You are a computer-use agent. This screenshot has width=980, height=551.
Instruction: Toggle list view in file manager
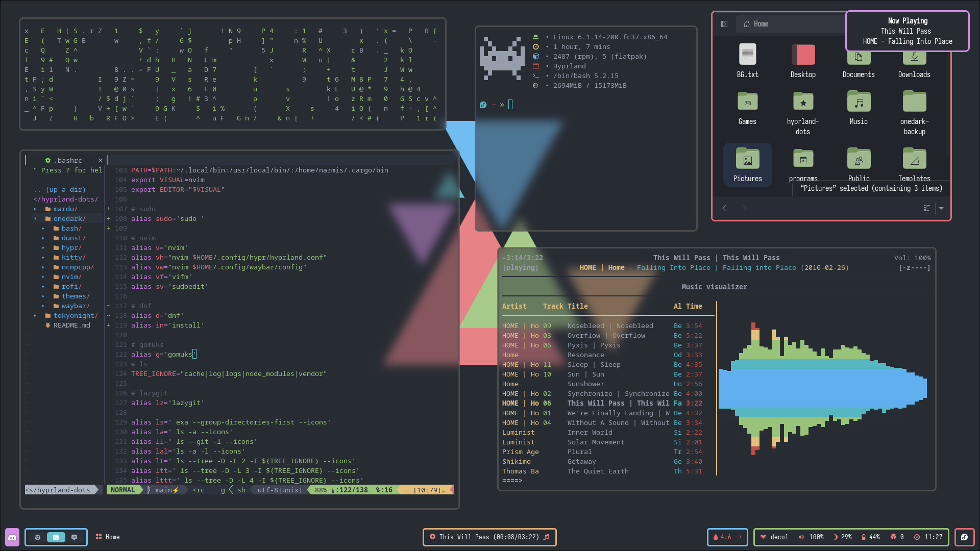pyautogui.click(x=926, y=208)
